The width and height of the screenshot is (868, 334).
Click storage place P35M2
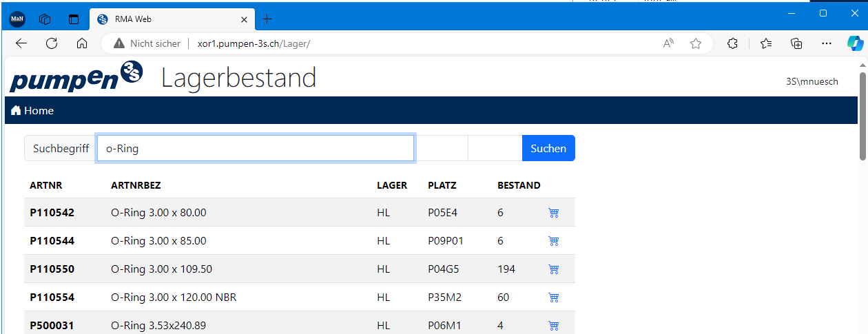[444, 298]
